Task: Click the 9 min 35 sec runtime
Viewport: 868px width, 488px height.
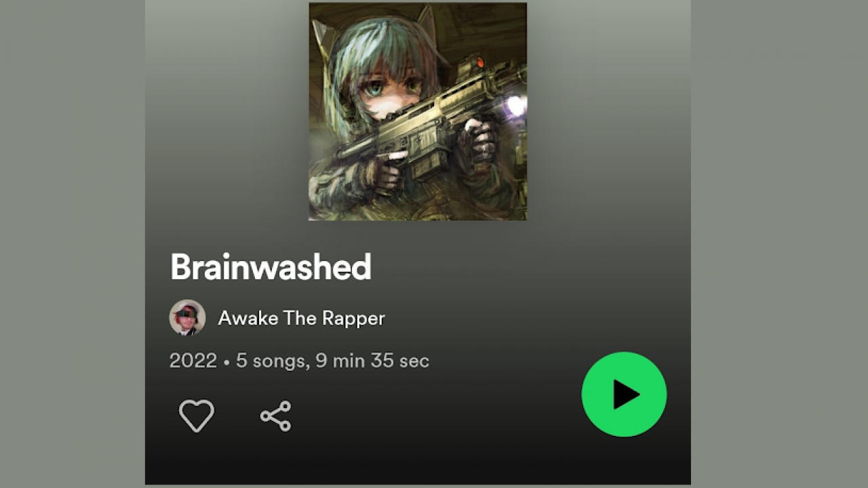Action: coord(372,361)
